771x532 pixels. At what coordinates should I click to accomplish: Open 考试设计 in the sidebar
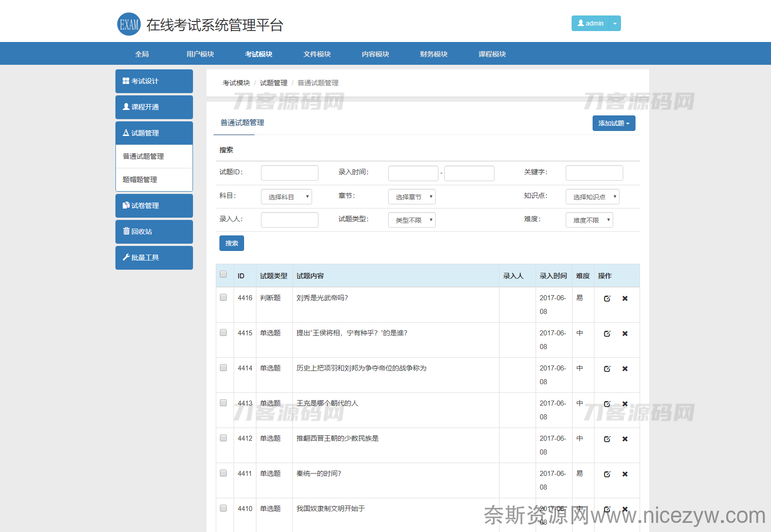[154, 81]
